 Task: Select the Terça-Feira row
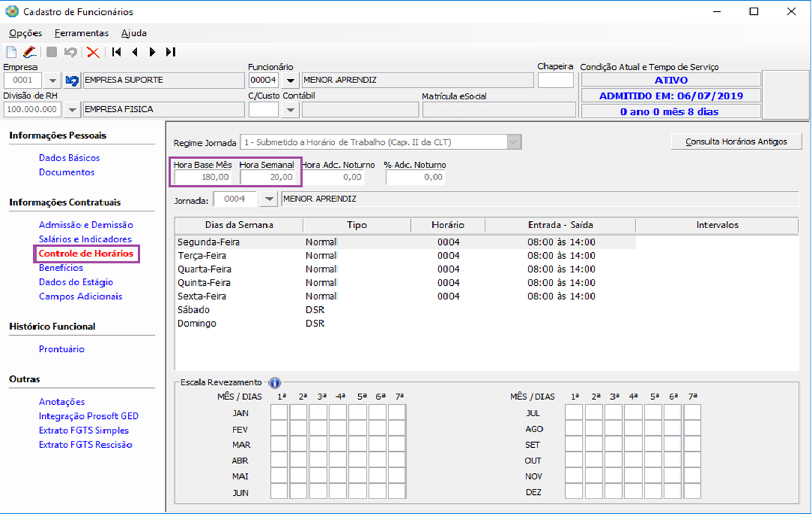click(405, 256)
